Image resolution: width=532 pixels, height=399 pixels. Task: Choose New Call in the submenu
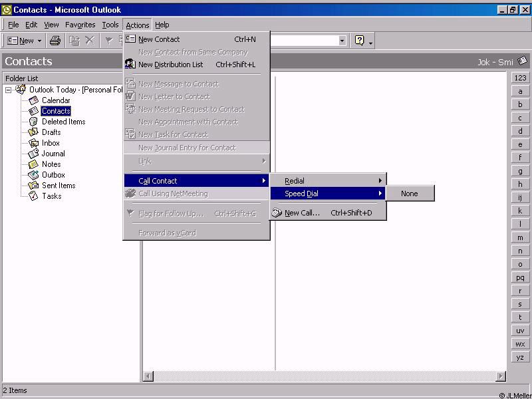click(328, 213)
